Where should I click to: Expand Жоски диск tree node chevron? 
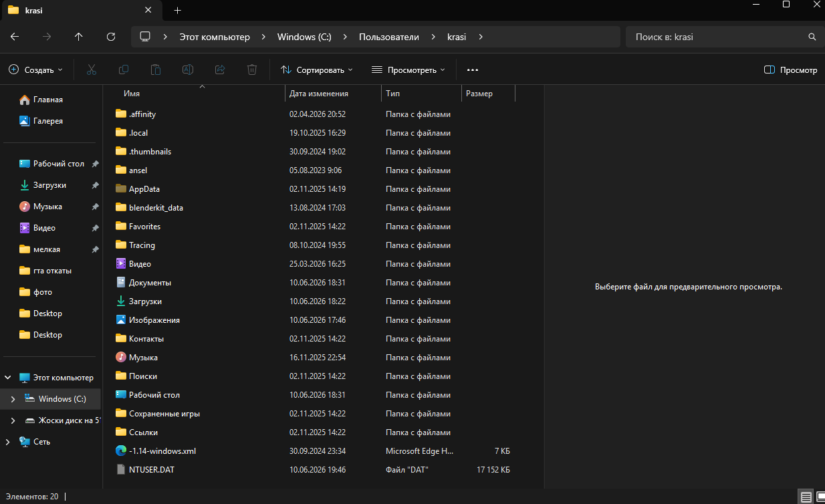[x=13, y=420]
